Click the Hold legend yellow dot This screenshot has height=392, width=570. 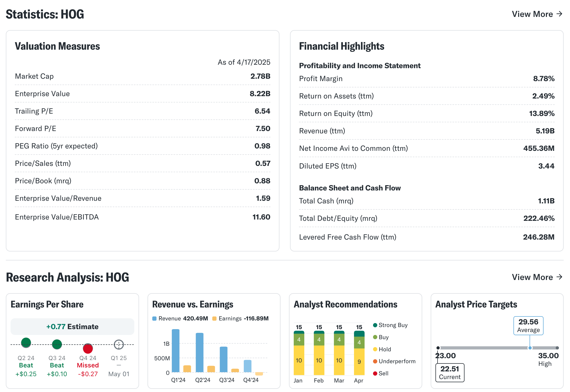375,349
